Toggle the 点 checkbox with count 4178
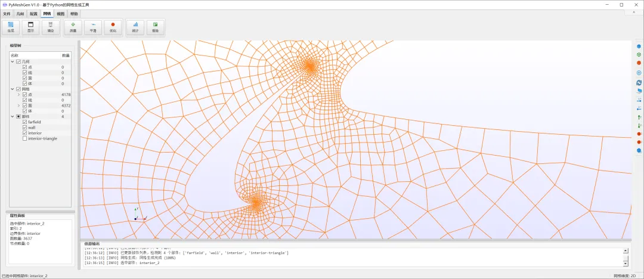This screenshot has width=644, height=279. pyautogui.click(x=24, y=95)
